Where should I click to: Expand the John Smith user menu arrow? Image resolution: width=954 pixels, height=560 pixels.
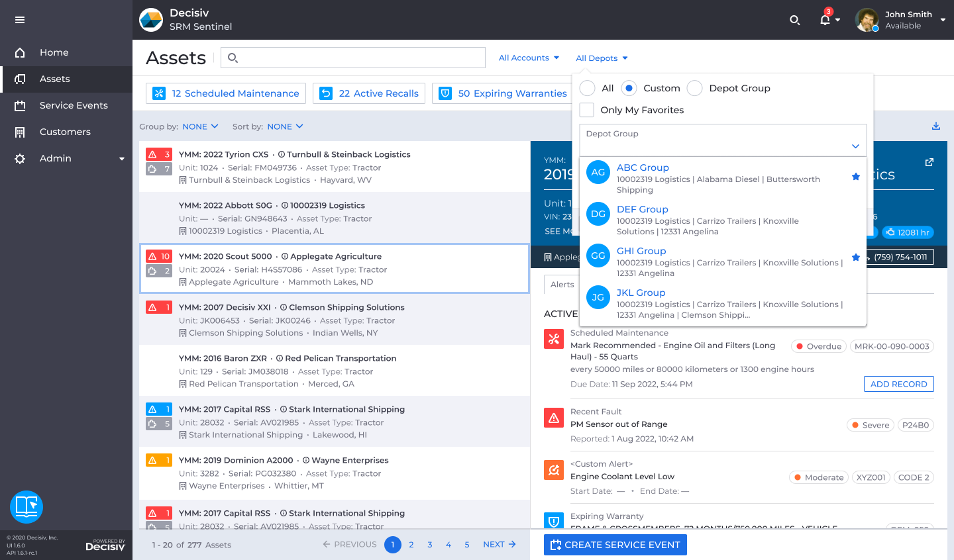click(x=943, y=20)
